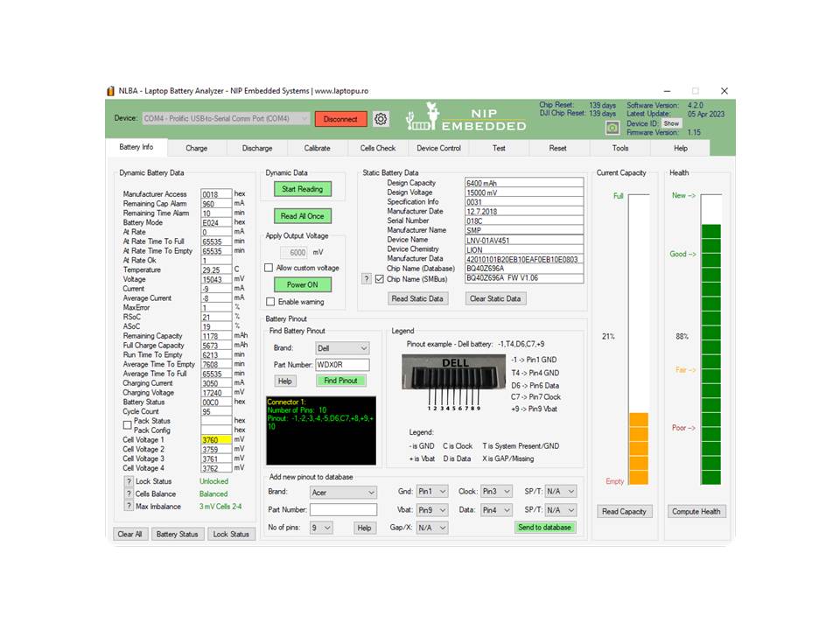Click the Device ID camera icon
840x630 pixels.
click(612, 127)
